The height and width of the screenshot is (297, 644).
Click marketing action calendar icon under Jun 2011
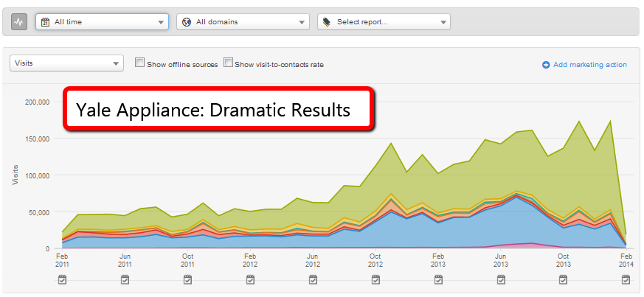point(125,280)
